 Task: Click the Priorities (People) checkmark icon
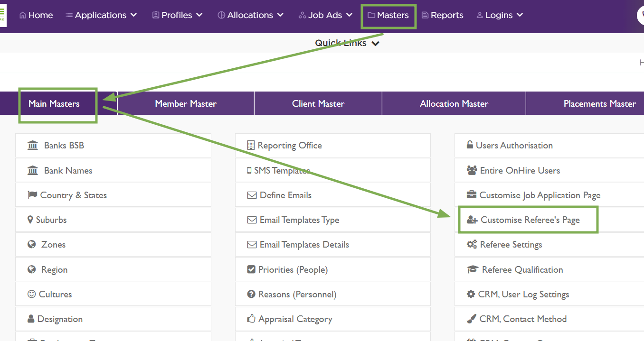pos(251,269)
